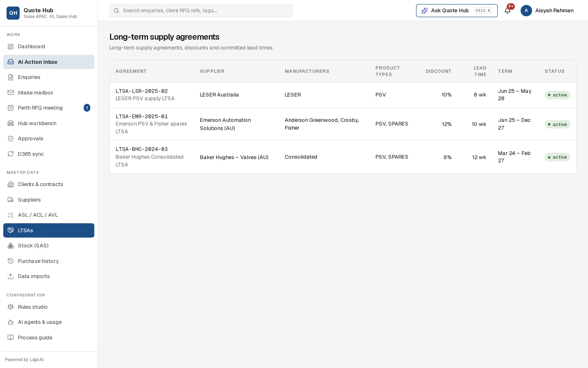This screenshot has width=588, height=368.
Task: Click the AI agents & usage robot icon
Action: [11, 322]
